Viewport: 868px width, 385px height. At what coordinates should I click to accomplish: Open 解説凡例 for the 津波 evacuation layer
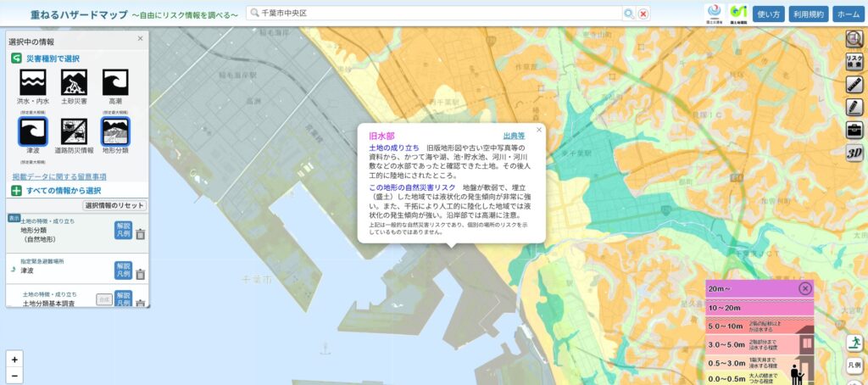click(x=123, y=271)
